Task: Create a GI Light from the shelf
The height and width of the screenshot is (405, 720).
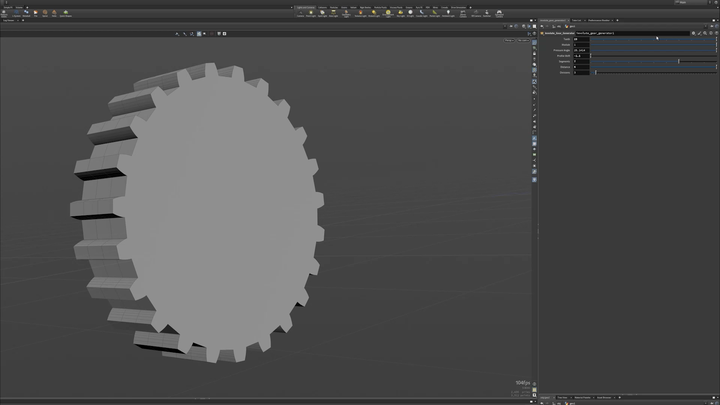Action: pyautogui.click(x=411, y=13)
